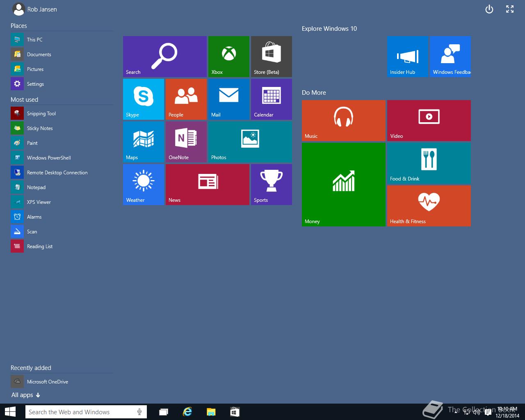Viewport: 525px width, 420px height.
Task: Open Pictures from Places
Action: pyautogui.click(x=62, y=69)
